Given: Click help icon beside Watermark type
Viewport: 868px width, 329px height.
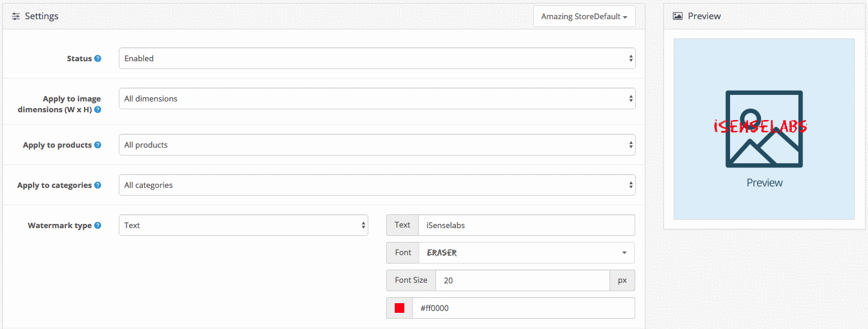Looking at the screenshot, I should coord(98,226).
